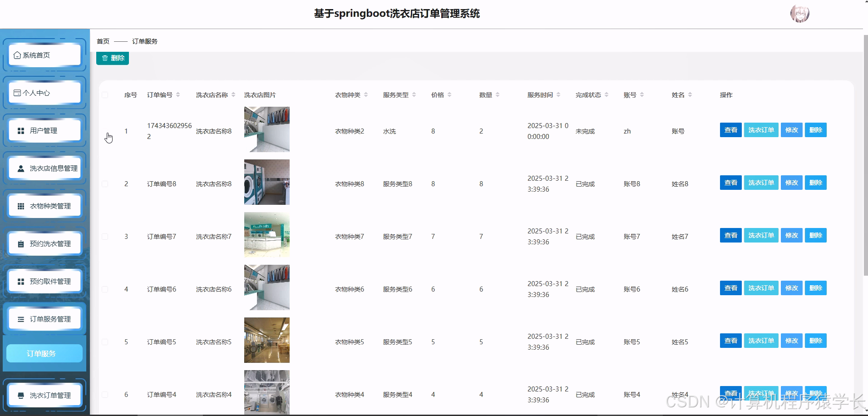Open shop thumbnail for 洗衣店名称7
868x416 pixels.
click(267, 235)
